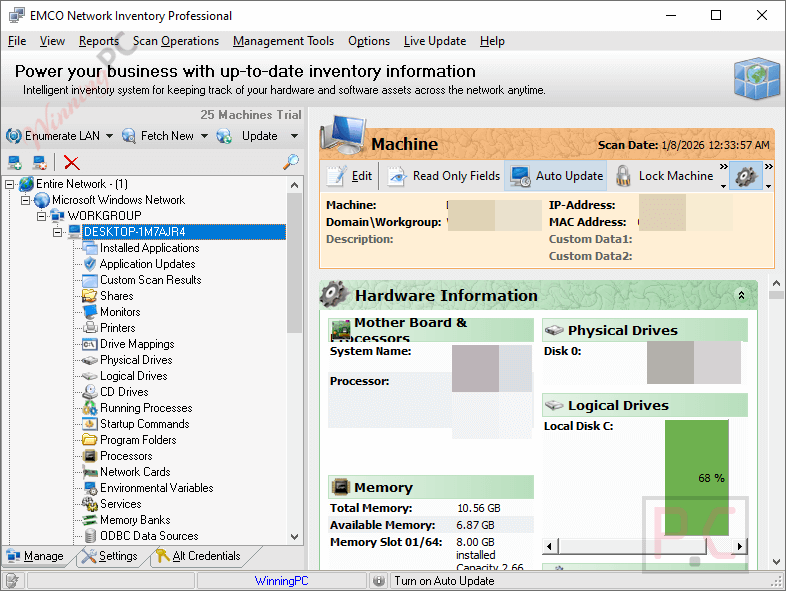Open the Update dropdown arrow
Viewport: 786px width, 591px height.
(294, 136)
